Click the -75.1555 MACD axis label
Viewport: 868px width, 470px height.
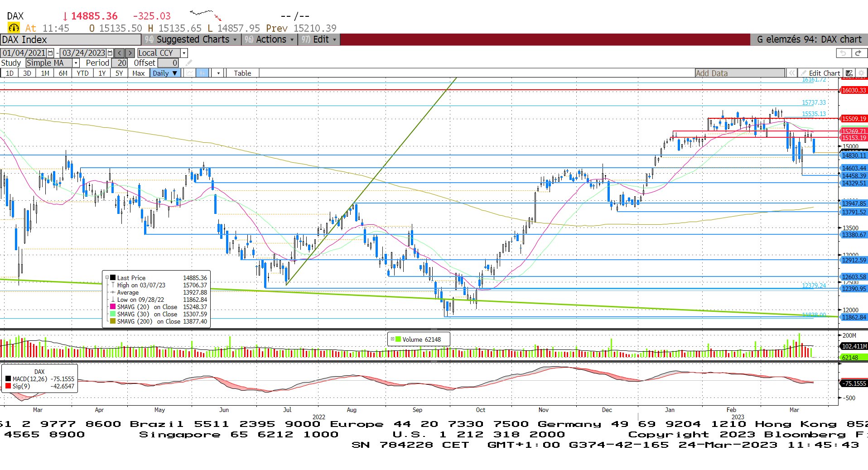click(x=854, y=383)
